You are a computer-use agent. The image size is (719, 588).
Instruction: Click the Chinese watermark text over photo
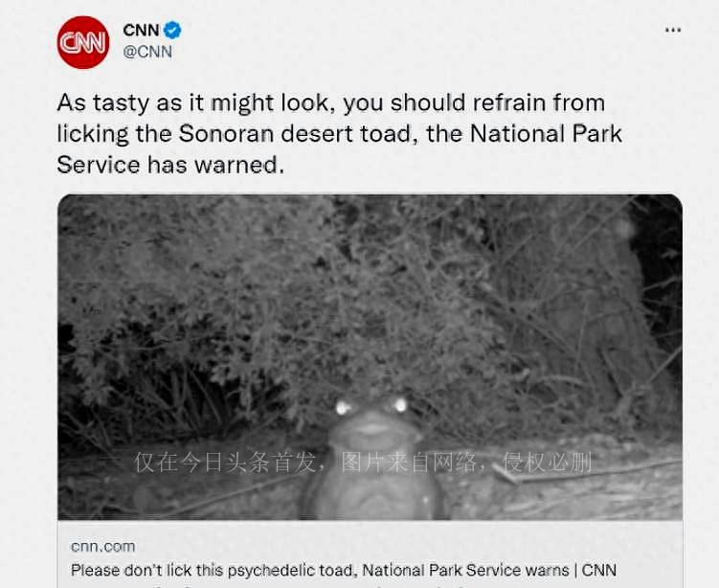click(363, 462)
